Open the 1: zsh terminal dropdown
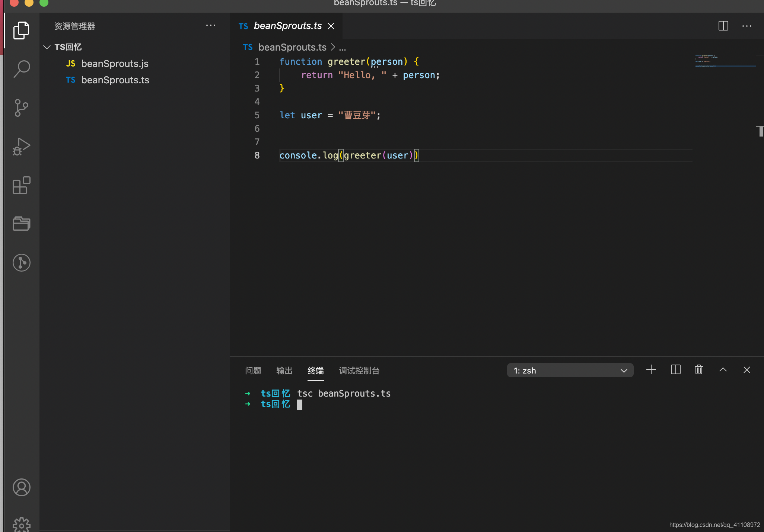This screenshot has height=532, width=764. [x=570, y=370]
